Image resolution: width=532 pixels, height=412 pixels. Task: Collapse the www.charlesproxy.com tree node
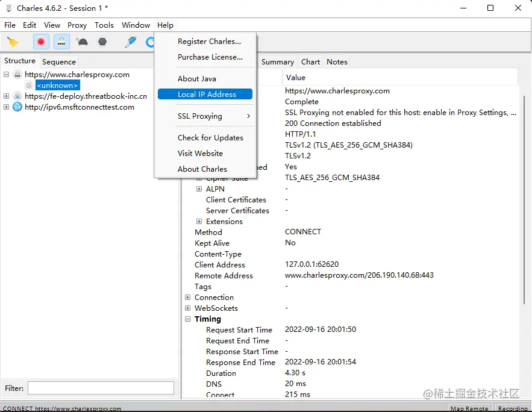(x=6, y=74)
